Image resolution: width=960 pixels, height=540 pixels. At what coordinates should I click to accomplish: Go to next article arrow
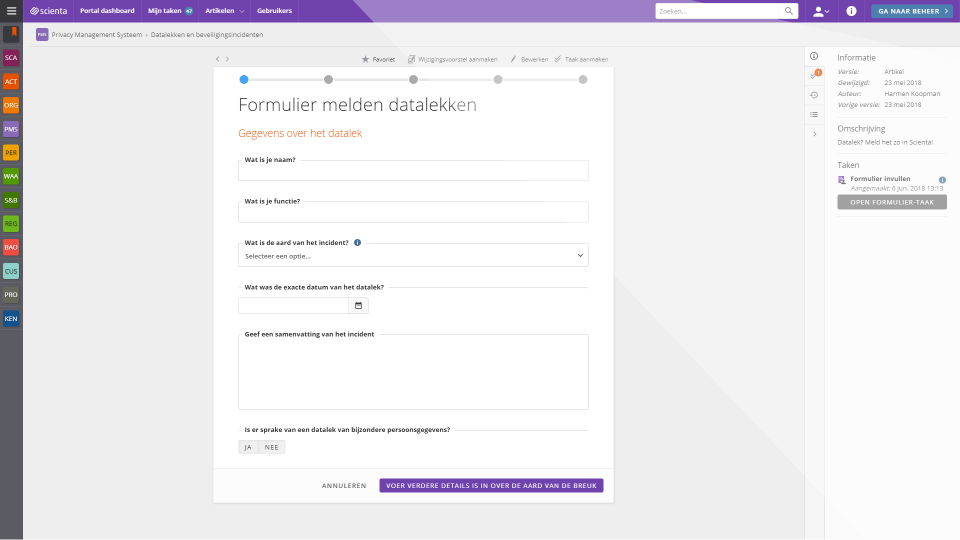(x=227, y=59)
